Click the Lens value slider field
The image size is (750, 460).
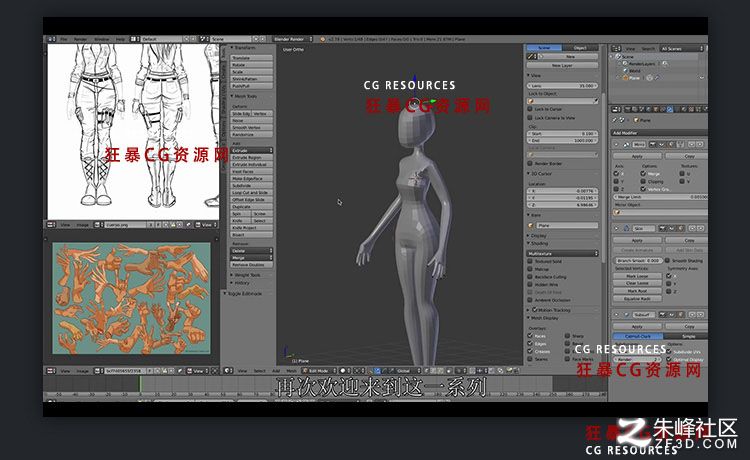point(562,86)
